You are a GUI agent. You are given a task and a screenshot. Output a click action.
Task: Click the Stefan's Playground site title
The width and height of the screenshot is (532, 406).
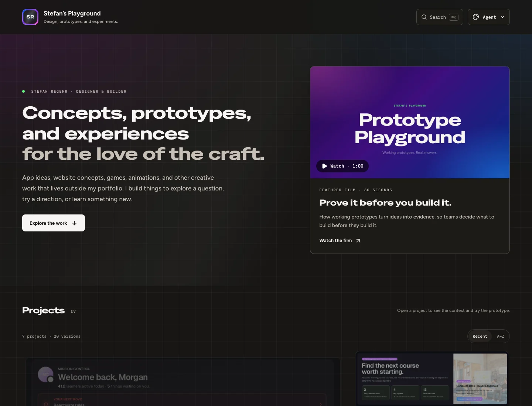click(x=72, y=13)
